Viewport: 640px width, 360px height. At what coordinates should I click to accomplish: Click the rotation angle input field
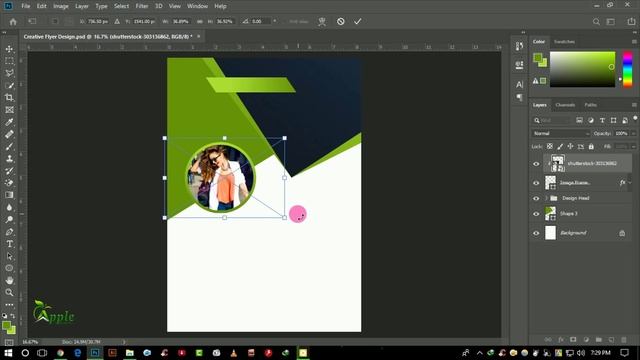(260, 21)
